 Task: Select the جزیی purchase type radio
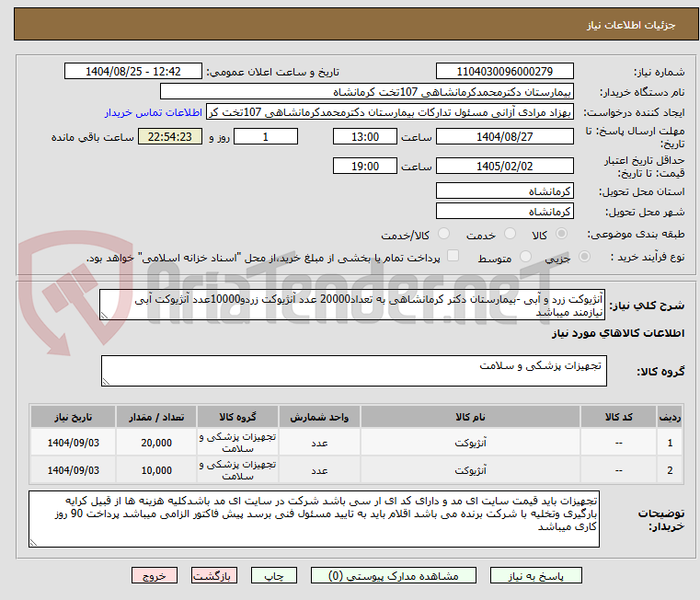pos(584,257)
